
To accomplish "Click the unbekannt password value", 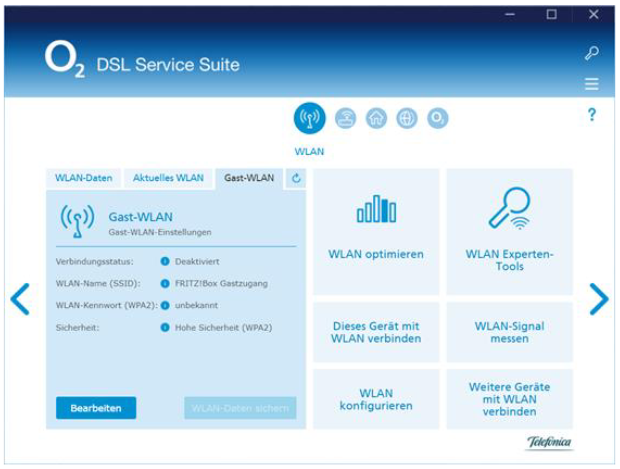I will (197, 305).
